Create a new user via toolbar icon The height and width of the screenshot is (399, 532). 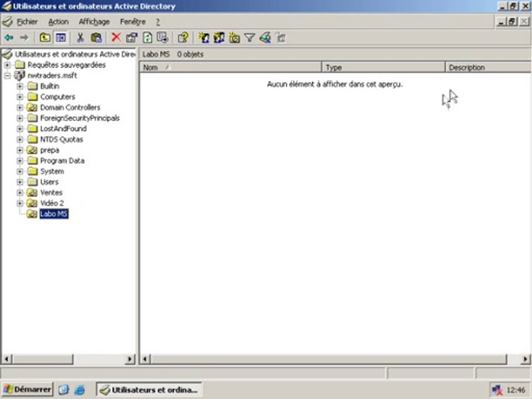203,38
